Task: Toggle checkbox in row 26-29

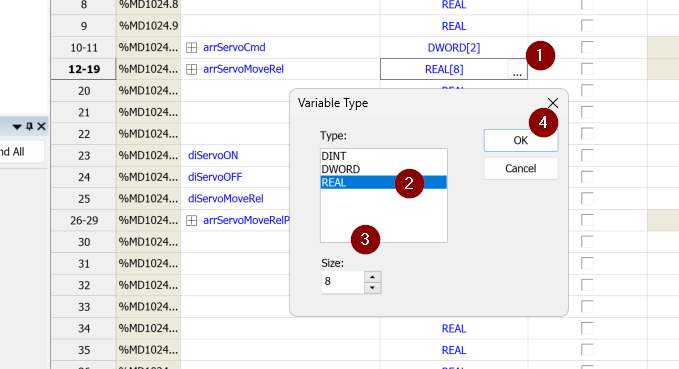Action: tap(587, 220)
